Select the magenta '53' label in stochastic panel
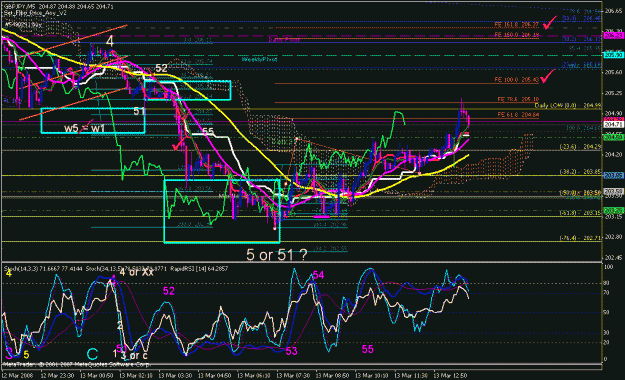Viewport: 625px width, 380px height. [x=291, y=351]
